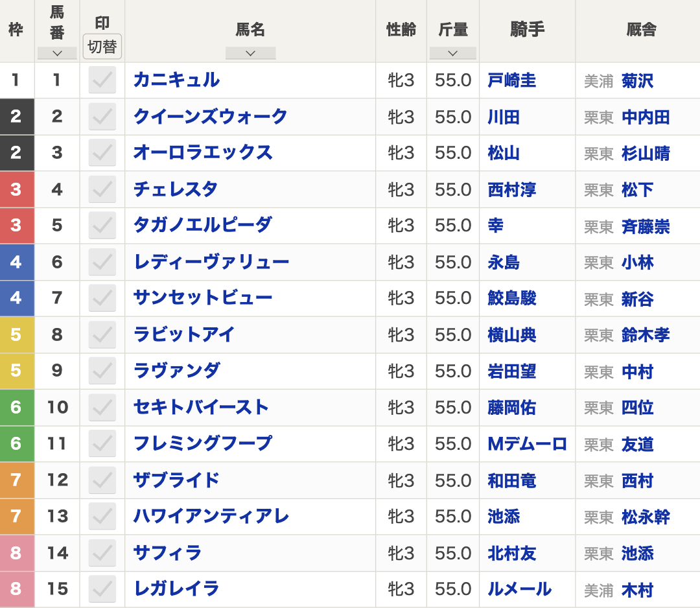
Task: Toggle the mark checkbox for オーロラエックス
Action: coord(102,153)
